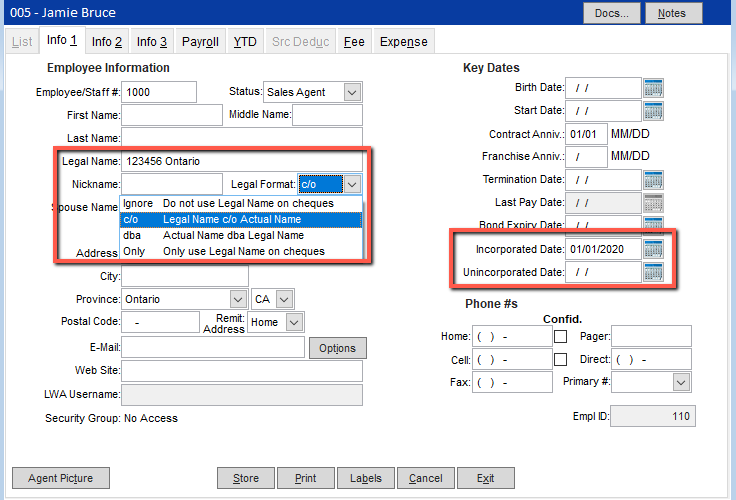The width and height of the screenshot is (736, 500).
Task: Collapse the Legal Format dropdown arrow
Action: tap(352, 184)
